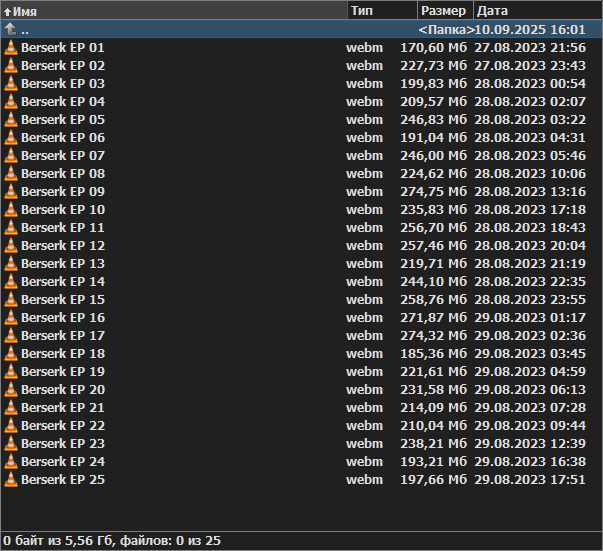Click the parent folder up-arrow icon
The image size is (603, 551).
(10, 29)
